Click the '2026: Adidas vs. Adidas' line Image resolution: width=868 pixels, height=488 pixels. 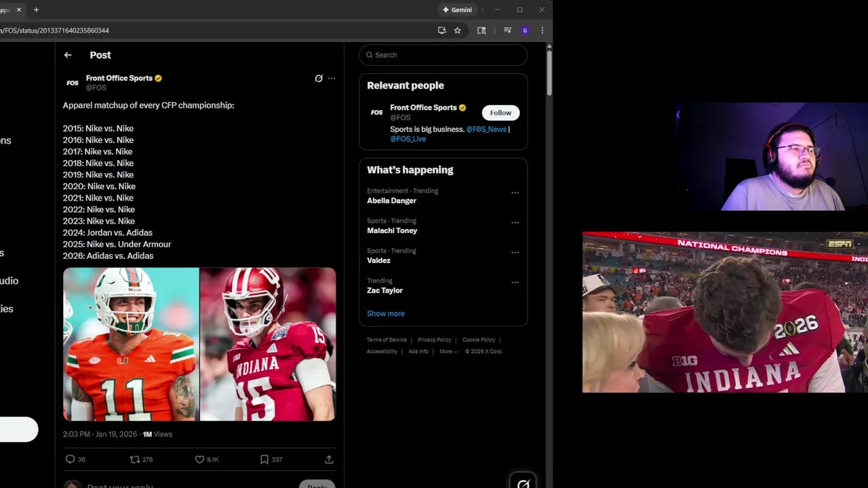(108, 256)
